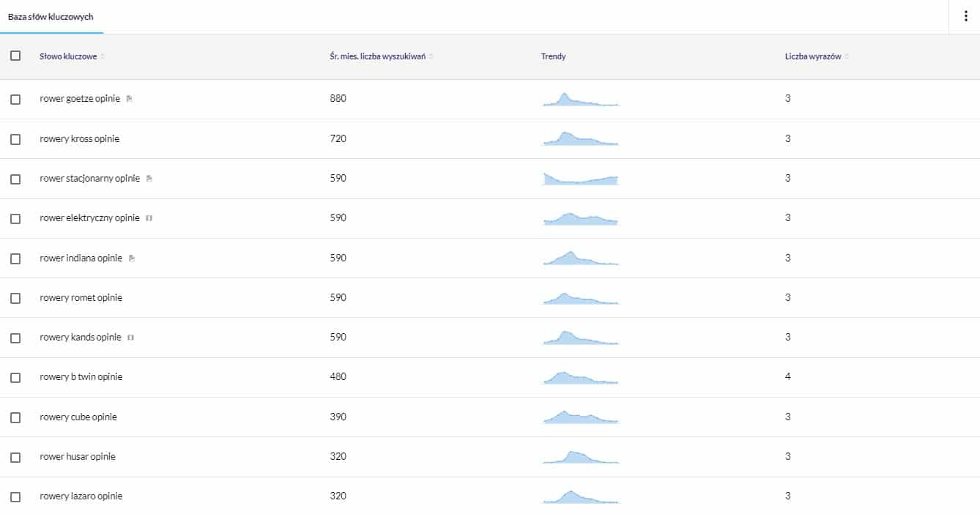The width and height of the screenshot is (980, 514).
Task: Check the box for rower goetze opinie
Action: (15, 99)
